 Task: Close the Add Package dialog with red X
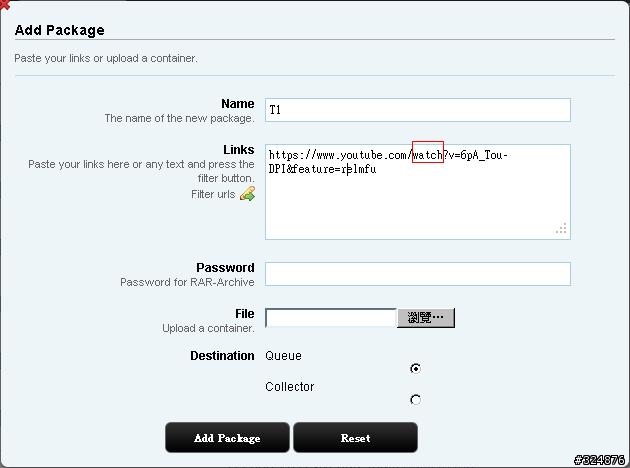[x=4, y=5]
